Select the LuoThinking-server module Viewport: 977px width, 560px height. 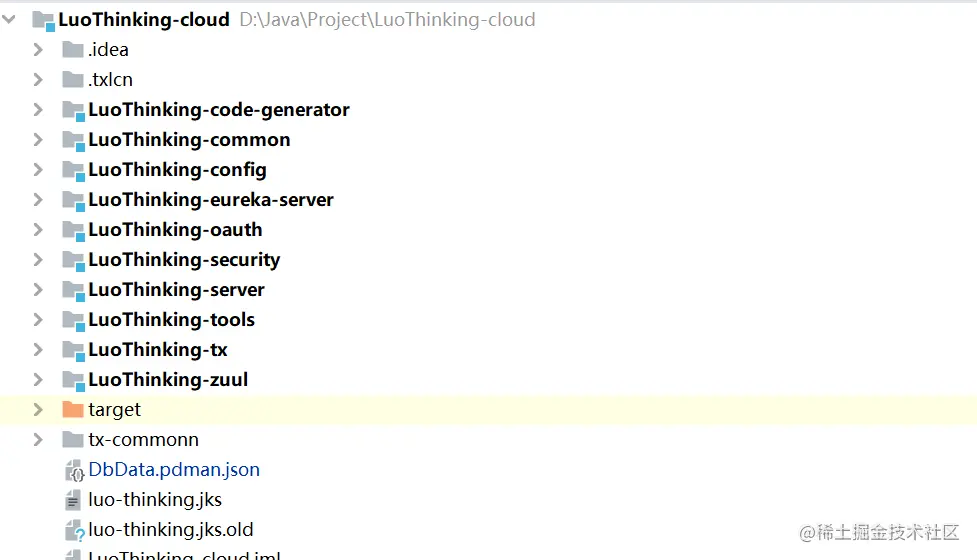(176, 289)
